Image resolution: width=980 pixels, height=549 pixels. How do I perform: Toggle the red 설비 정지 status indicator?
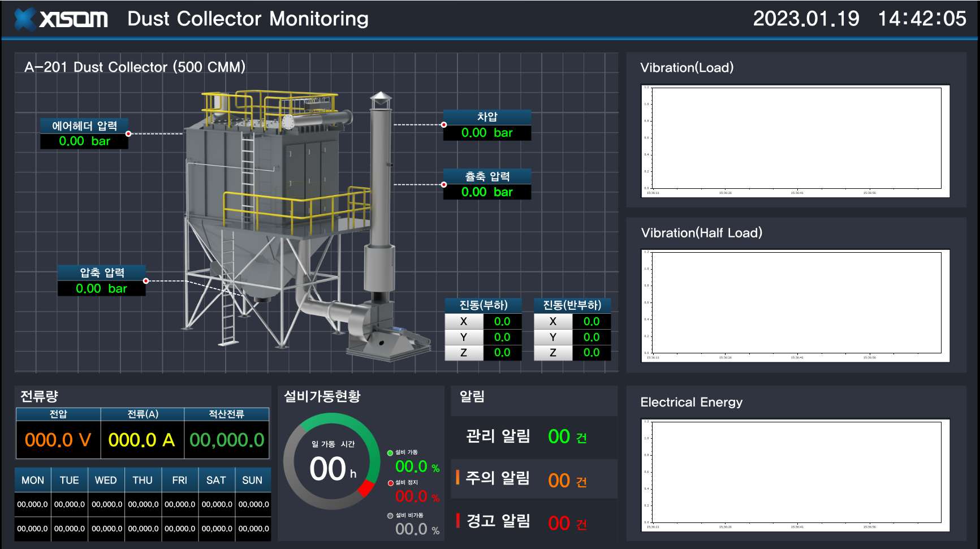pyautogui.click(x=391, y=483)
